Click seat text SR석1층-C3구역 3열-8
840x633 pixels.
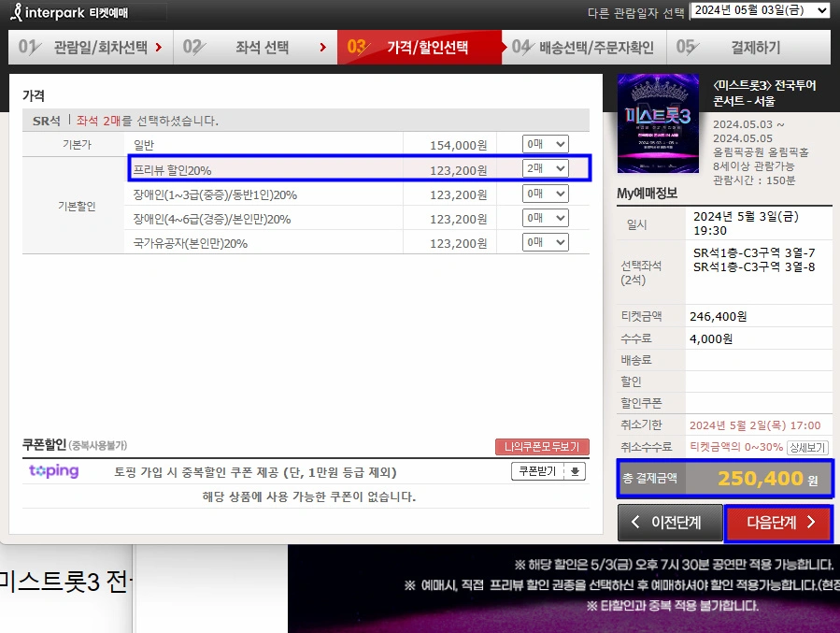(x=754, y=266)
